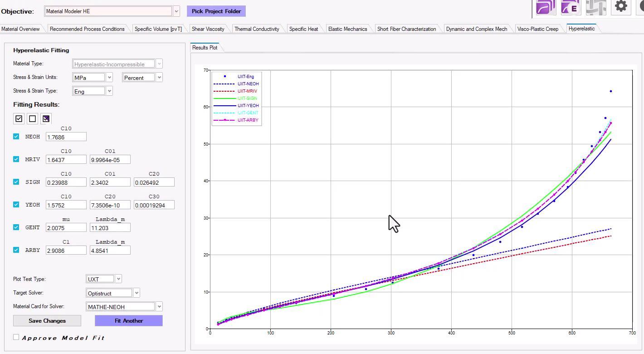This screenshot has height=354, width=644.
Task: Click the select-all models checkmark icon
Action: click(x=19, y=118)
